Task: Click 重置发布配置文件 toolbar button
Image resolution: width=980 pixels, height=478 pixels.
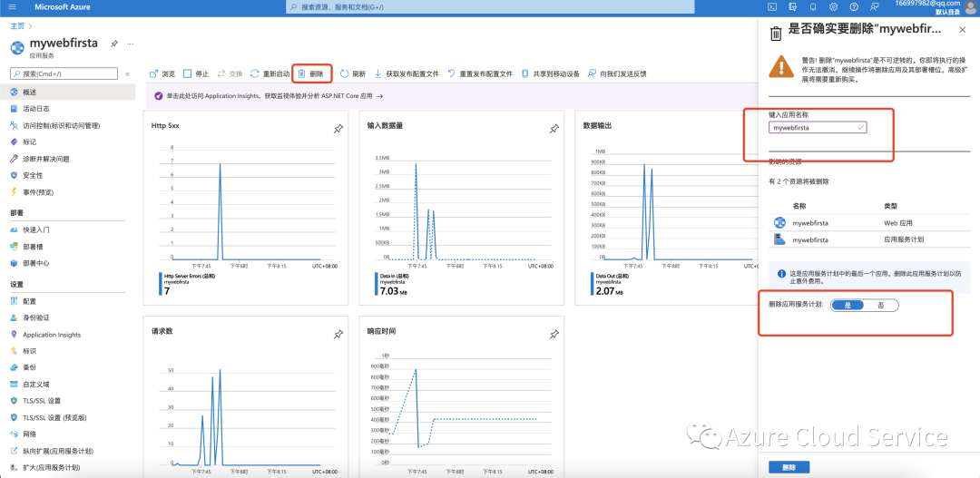Action: (481, 73)
